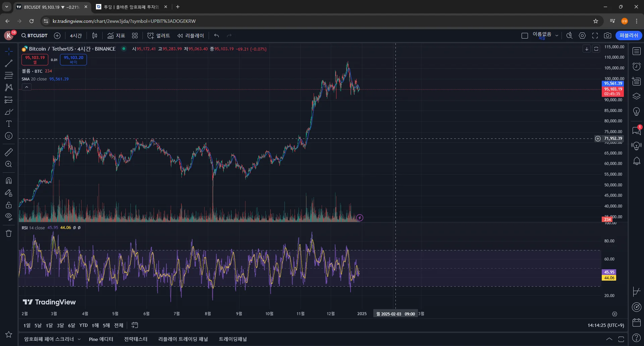The image size is (644, 346).
Task: Select the ruler measure tool
Action: [9, 152]
